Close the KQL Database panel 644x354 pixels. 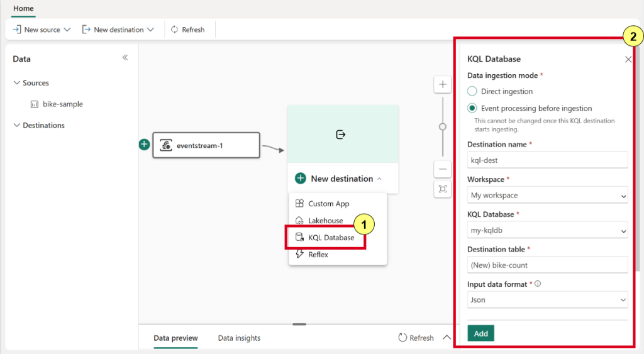pyautogui.click(x=628, y=60)
